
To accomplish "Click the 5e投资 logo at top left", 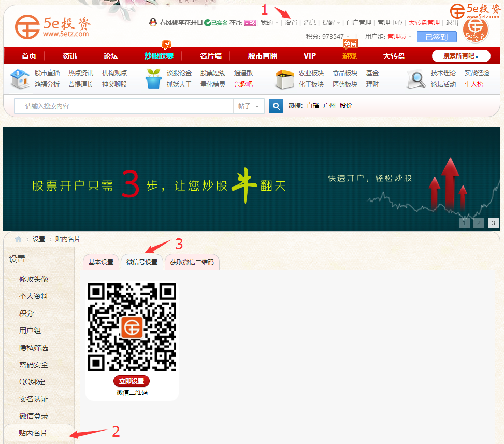I will [53, 27].
